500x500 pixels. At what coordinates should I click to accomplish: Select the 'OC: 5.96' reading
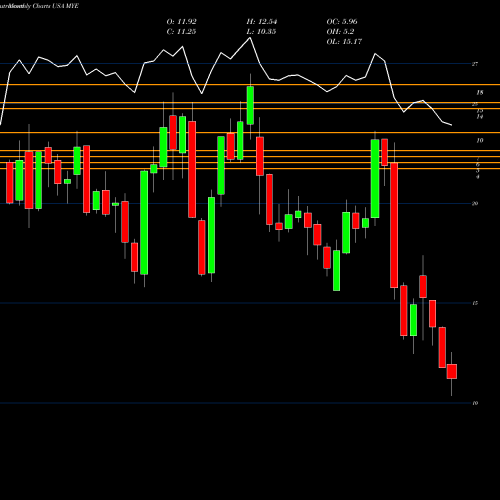click(342, 22)
